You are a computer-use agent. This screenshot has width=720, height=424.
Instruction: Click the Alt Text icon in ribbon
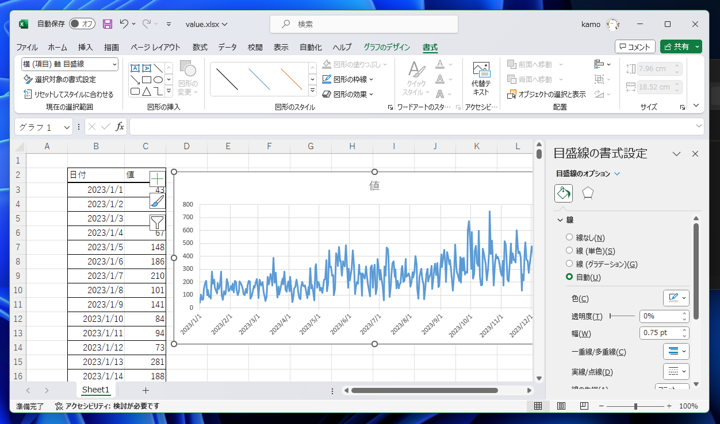pos(481,78)
